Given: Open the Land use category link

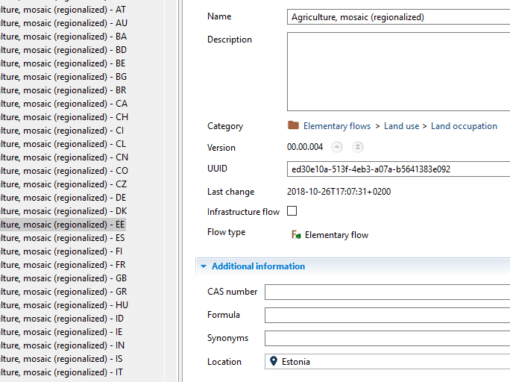Looking at the screenshot, I should tap(401, 126).
